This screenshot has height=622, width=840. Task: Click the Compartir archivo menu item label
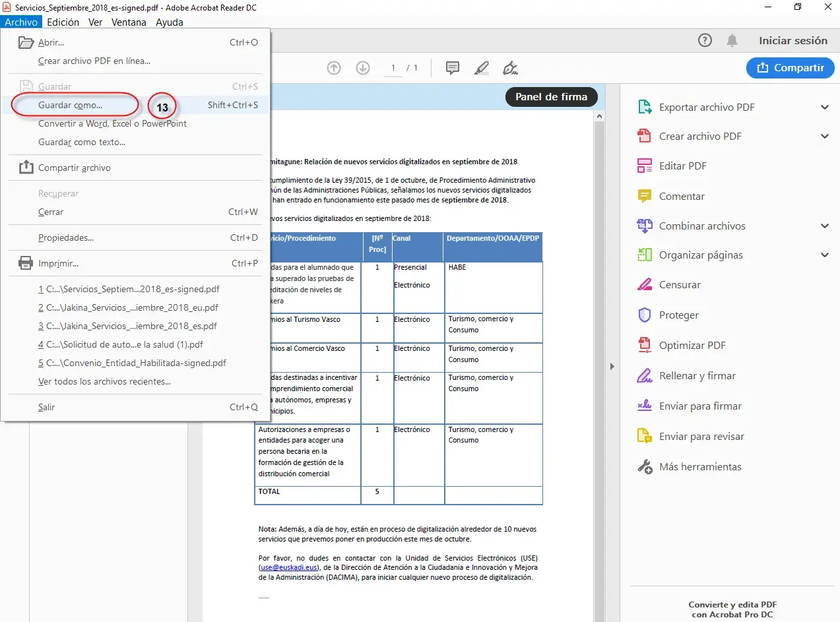75,168
